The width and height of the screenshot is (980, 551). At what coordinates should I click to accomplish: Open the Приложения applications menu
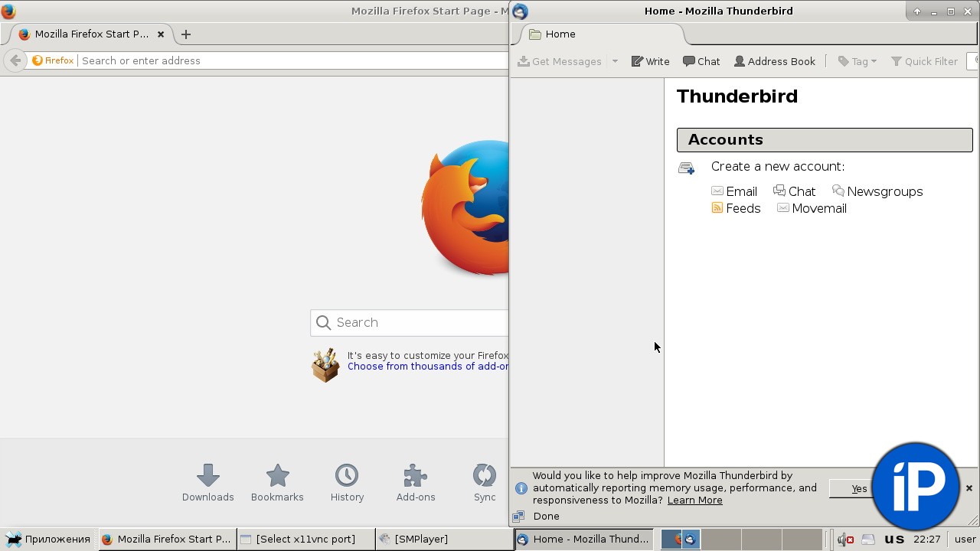point(47,539)
